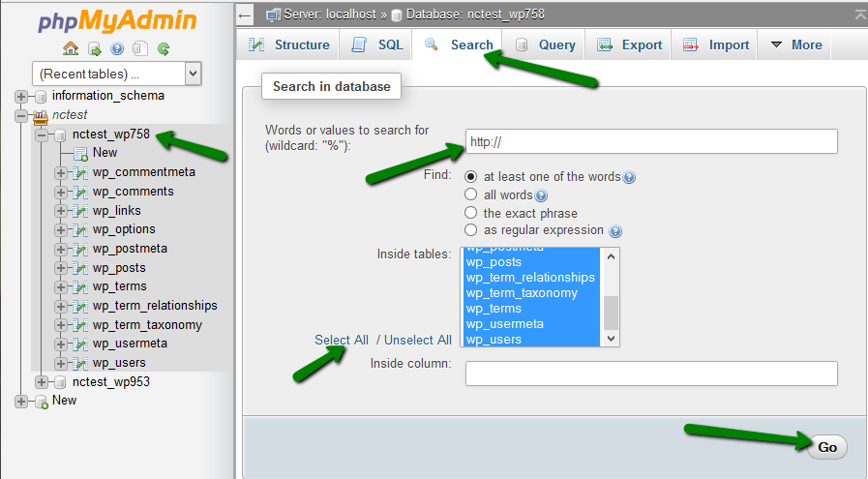Screen dimensions: 868x479
Task: Click help icon next to regular expression
Action: [615, 231]
